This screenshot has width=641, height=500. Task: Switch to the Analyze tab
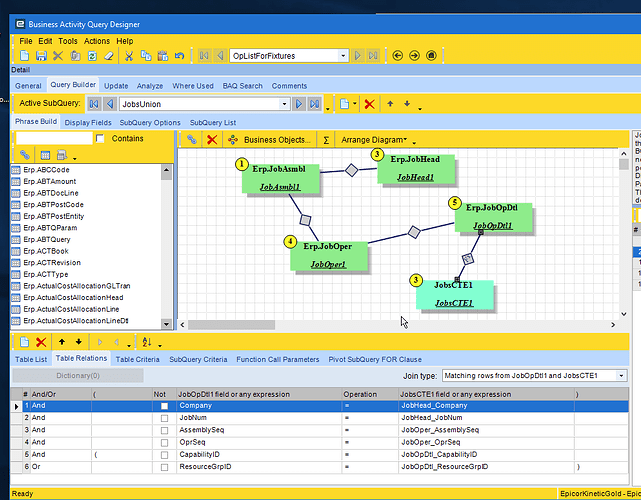pyautogui.click(x=150, y=86)
